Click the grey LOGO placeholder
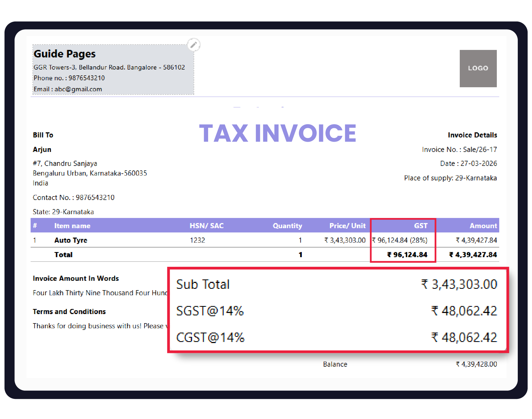 (x=478, y=68)
